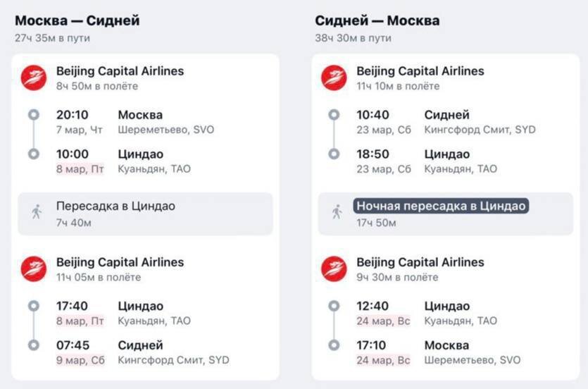Open the Пересадка в Циндао 7ч 40м row
This screenshot has width=588, height=389.
(x=146, y=214)
